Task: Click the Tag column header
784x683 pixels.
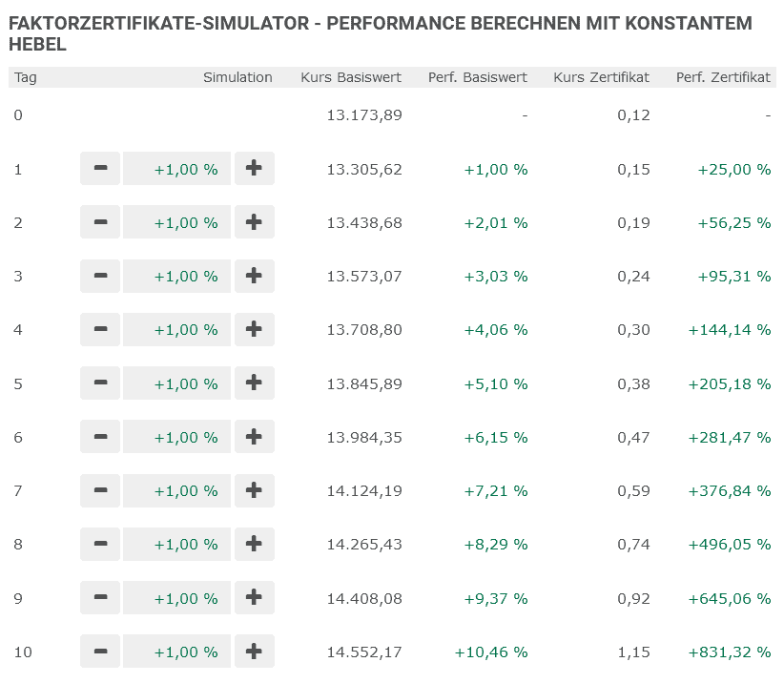Action: click(25, 77)
